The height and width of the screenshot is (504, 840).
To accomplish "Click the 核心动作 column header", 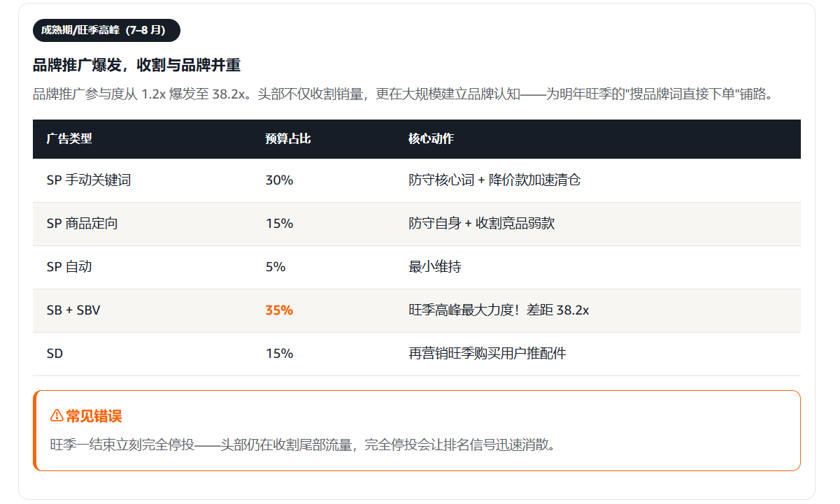I will [x=431, y=138].
